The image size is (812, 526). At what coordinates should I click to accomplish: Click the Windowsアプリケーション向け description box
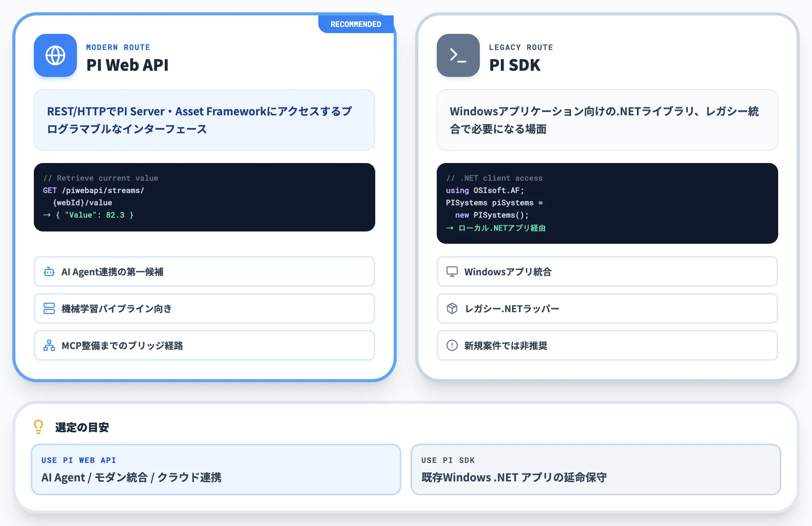[607, 120]
